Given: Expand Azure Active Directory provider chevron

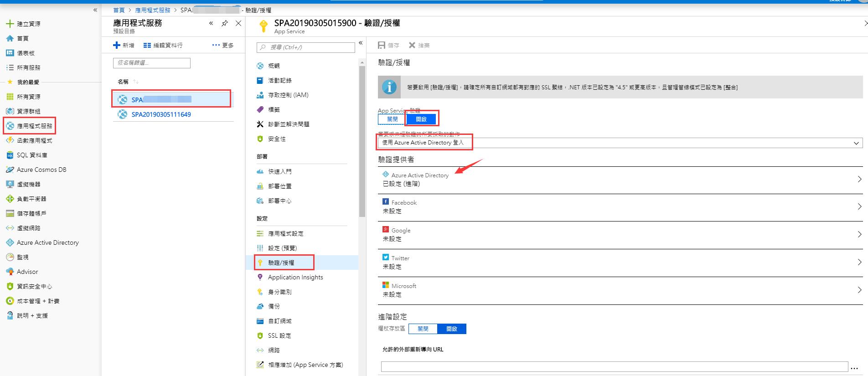Looking at the screenshot, I should click(859, 179).
